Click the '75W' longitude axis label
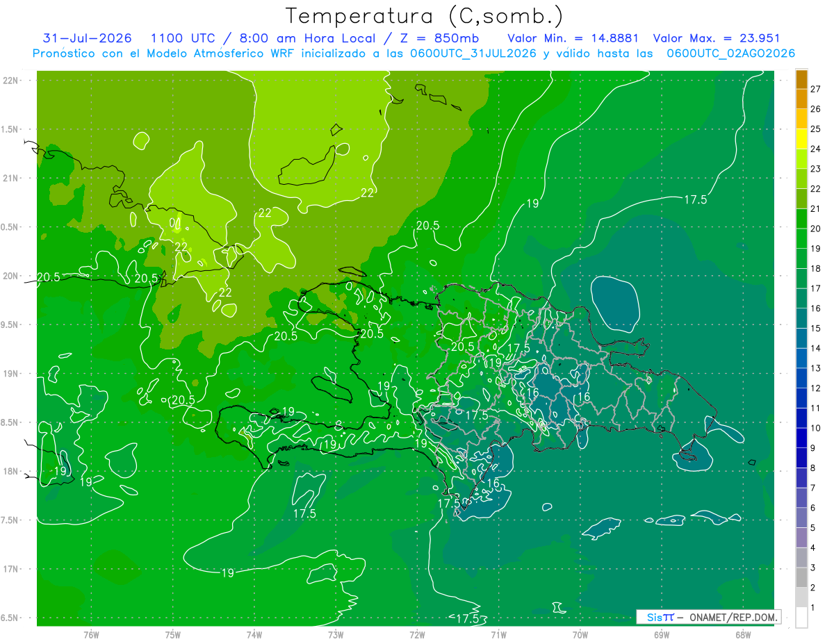This screenshot has width=834, height=644. click(173, 634)
